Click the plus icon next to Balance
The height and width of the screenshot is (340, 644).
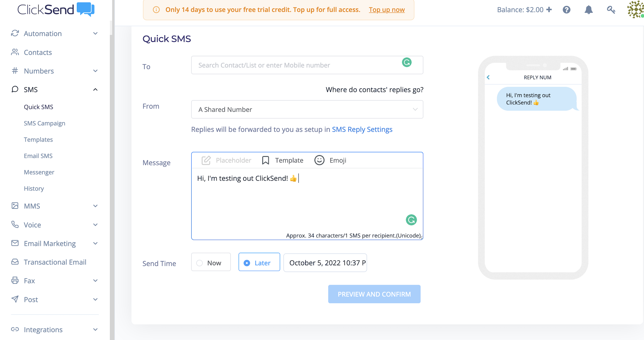[x=549, y=10]
